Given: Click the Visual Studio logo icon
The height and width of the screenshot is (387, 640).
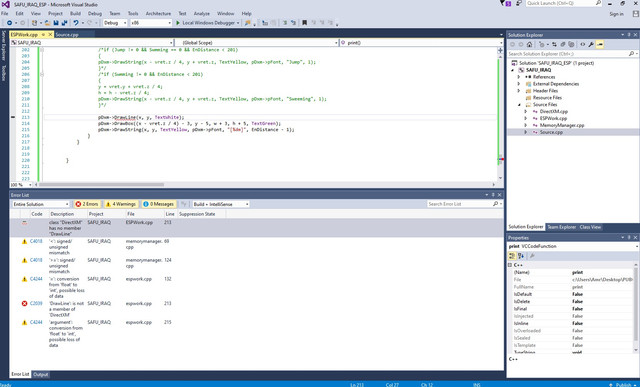Looking at the screenshot, I should pyautogui.click(x=6, y=4).
